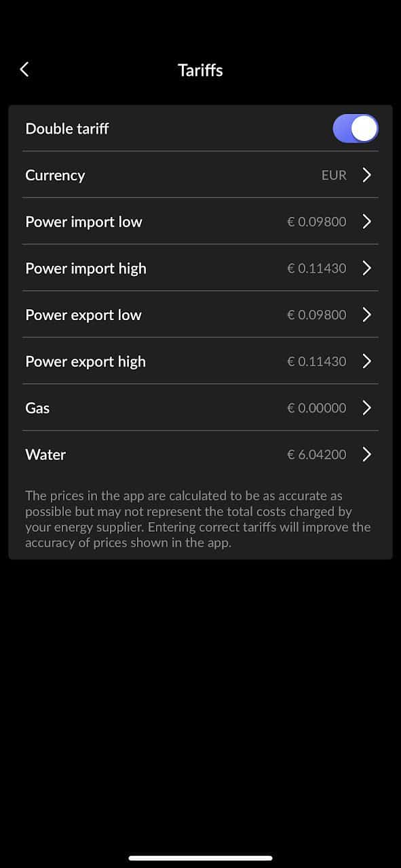Select the Tariffs title header
Image resolution: width=401 pixels, height=868 pixels.
click(200, 70)
